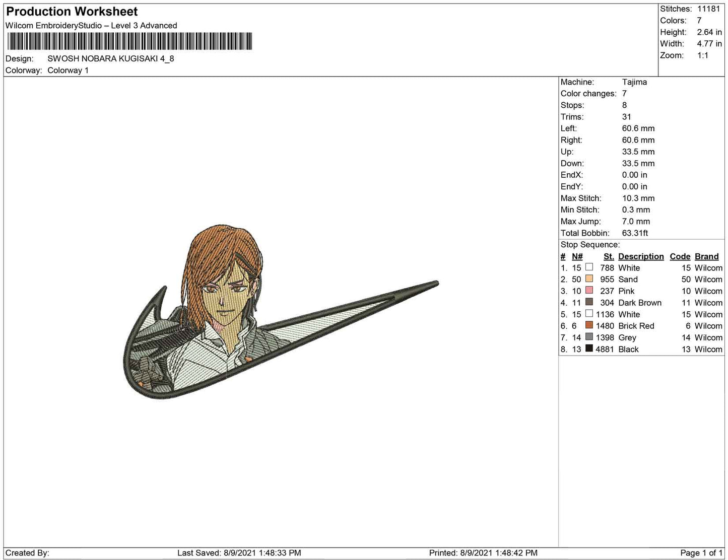Click the Stop Sequence heading

pos(590,245)
